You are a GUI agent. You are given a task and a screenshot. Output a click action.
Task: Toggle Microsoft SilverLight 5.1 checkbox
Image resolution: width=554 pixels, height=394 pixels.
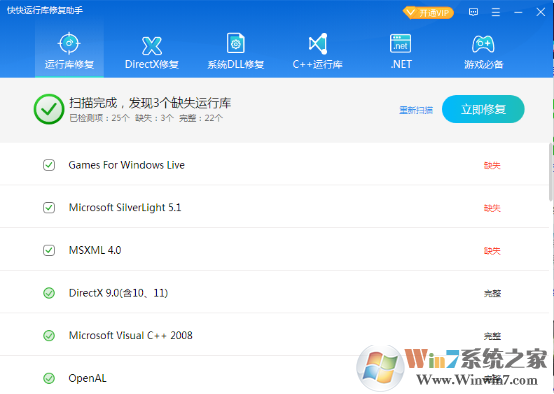tap(49, 207)
